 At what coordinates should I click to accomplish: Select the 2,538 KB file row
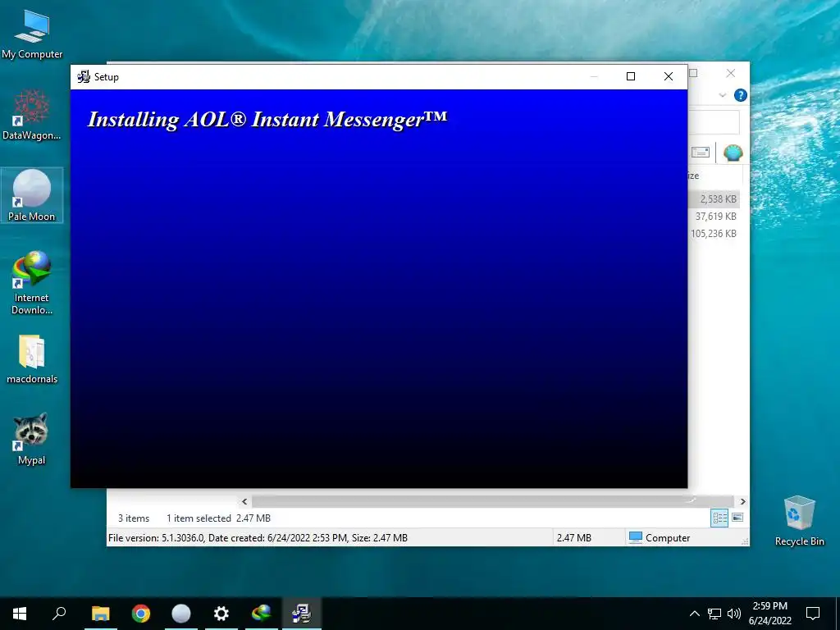[714, 199]
